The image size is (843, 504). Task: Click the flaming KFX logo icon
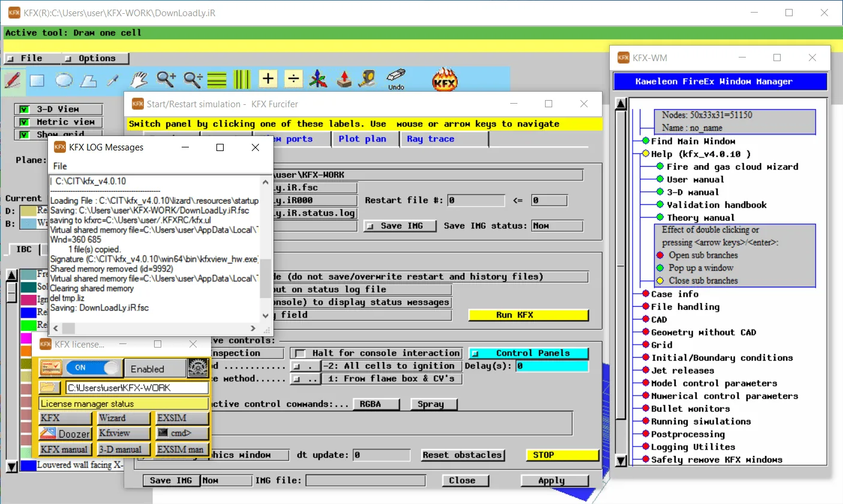tap(445, 80)
